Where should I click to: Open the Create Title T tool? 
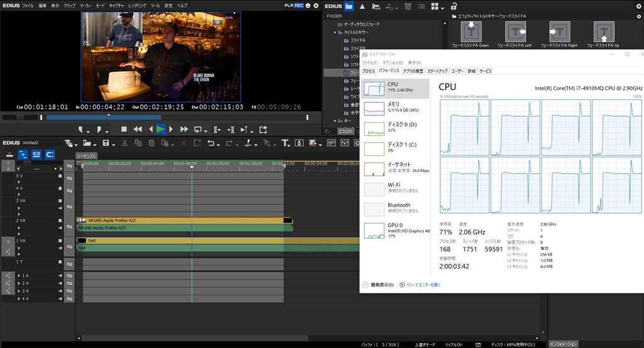pyautogui.click(x=286, y=143)
